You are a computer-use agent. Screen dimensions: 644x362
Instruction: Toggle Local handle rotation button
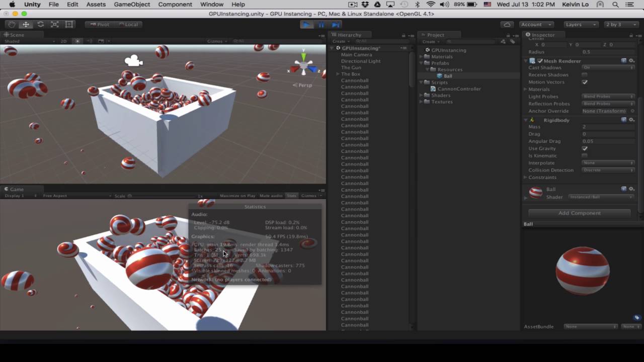(x=128, y=24)
